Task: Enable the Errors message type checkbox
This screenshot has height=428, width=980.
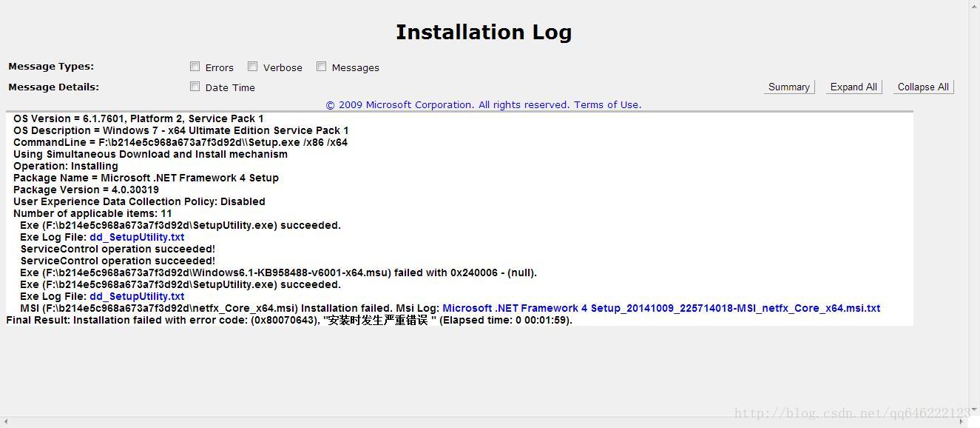Action: [x=195, y=67]
